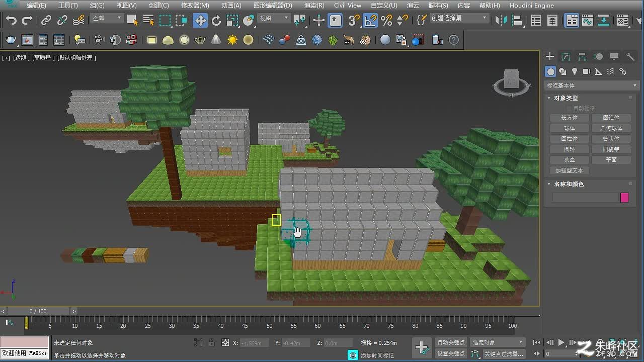Click the grass plant icon in toolbar
The height and width of the screenshot is (362, 644).
(x=333, y=40)
